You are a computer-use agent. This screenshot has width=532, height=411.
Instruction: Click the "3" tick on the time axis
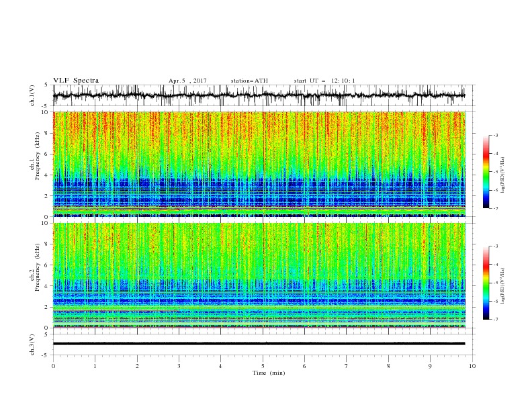coord(179,366)
